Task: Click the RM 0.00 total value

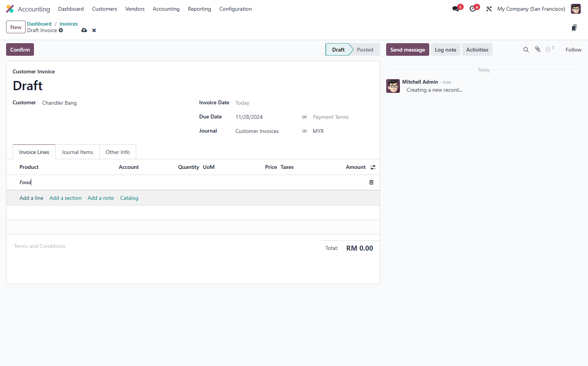Action: pos(359,248)
